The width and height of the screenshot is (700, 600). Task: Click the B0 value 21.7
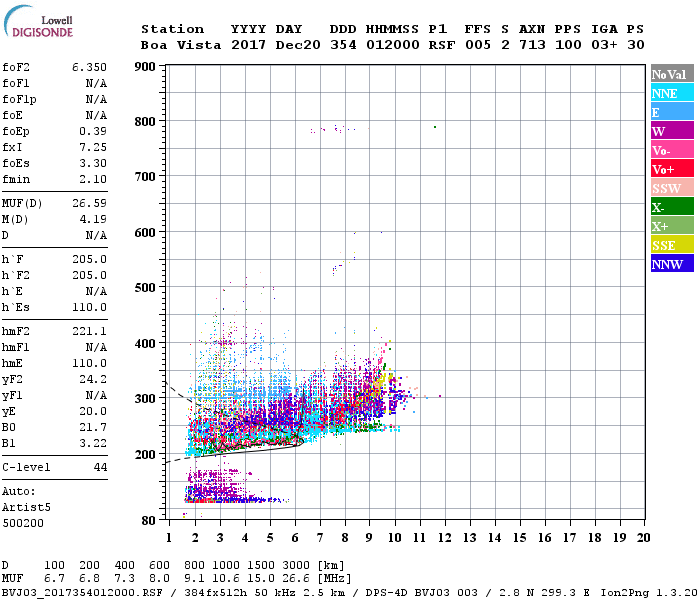tap(93, 427)
